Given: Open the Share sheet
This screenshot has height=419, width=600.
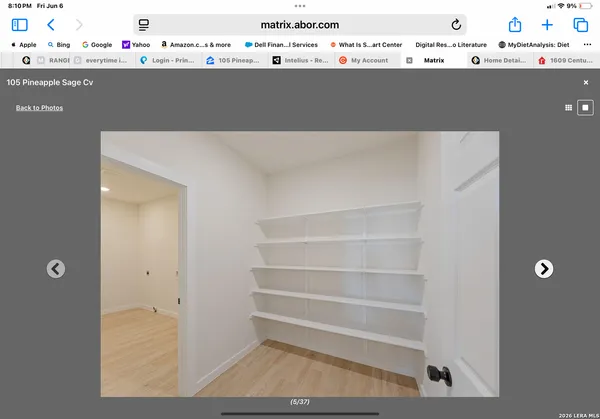Looking at the screenshot, I should point(515,24).
